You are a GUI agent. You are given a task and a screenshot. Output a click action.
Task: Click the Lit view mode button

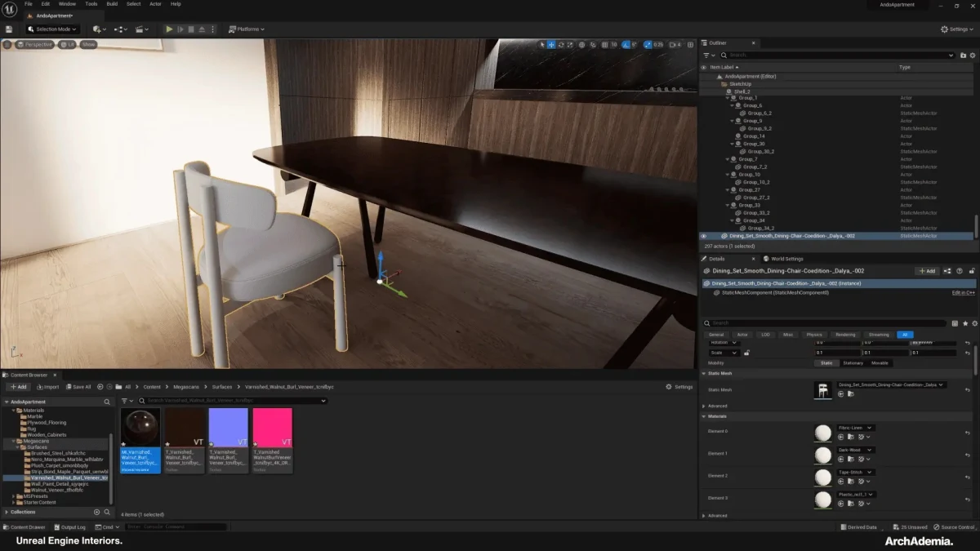[67, 45]
